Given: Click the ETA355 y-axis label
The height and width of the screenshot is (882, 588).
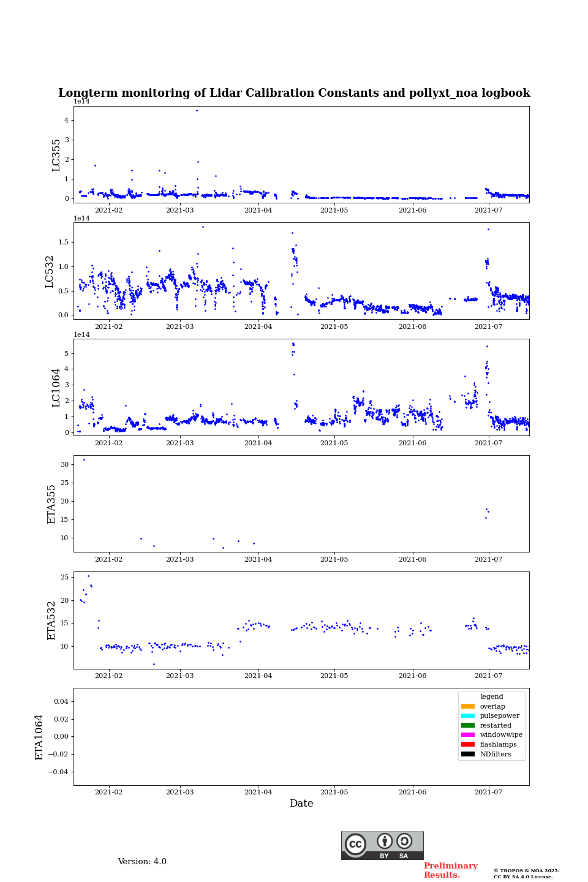Looking at the screenshot, I should coord(51,504).
